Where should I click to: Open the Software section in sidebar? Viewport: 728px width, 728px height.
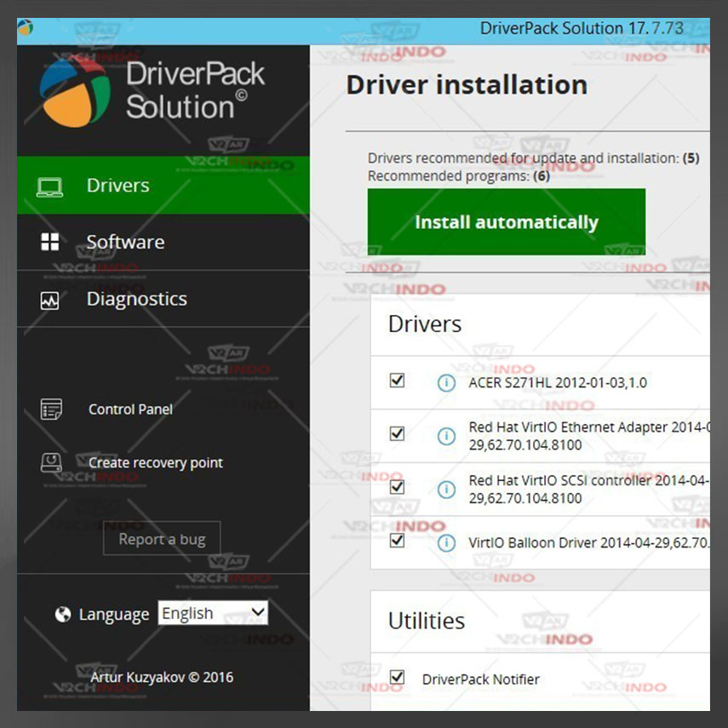[x=163, y=242]
